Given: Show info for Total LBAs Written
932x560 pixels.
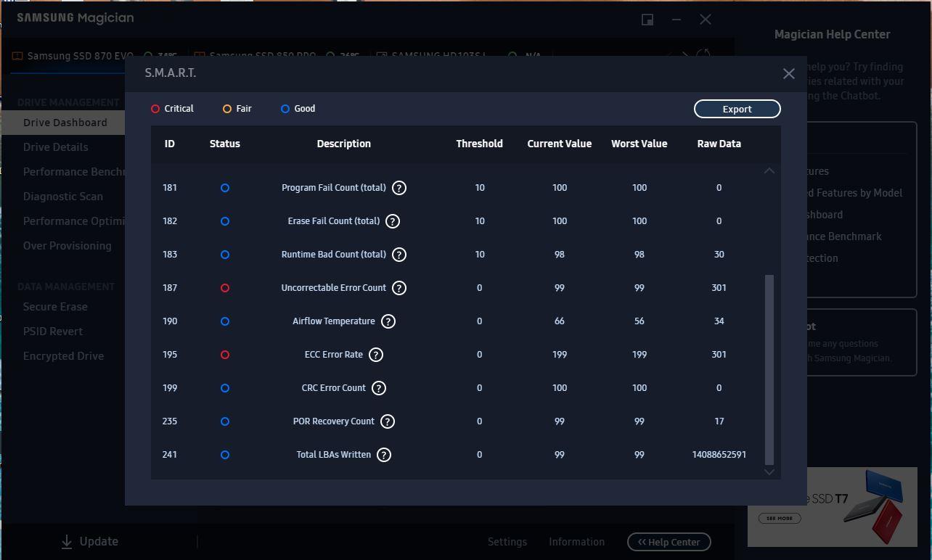Looking at the screenshot, I should [384, 455].
